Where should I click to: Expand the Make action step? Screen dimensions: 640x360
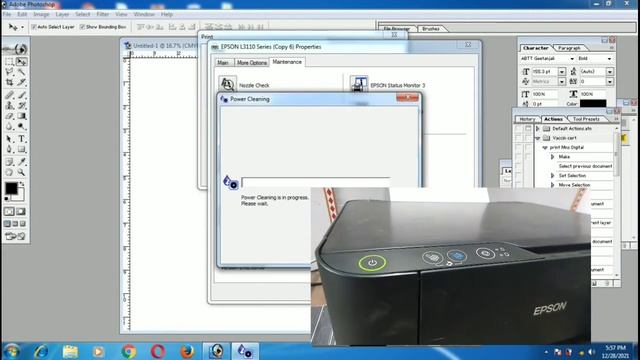pyautogui.click(x=553, y=157)
